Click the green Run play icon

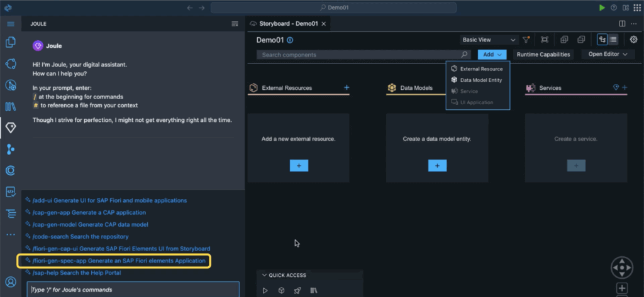click(x=602, y=8)
